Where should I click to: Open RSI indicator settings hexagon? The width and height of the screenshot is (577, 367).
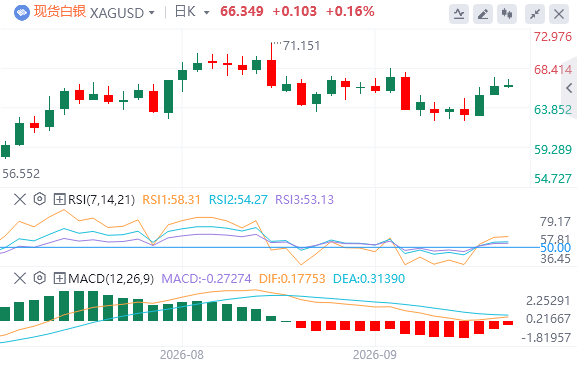[x=39, y=199]
